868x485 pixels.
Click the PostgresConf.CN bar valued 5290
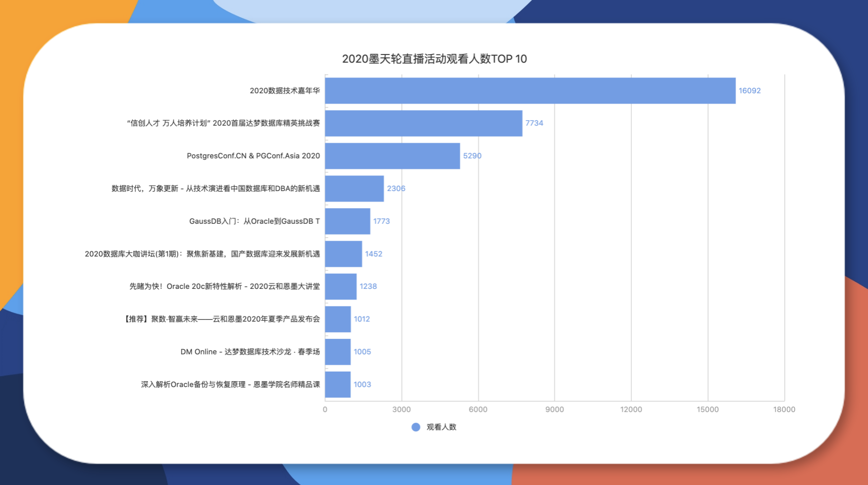point(393,156)
